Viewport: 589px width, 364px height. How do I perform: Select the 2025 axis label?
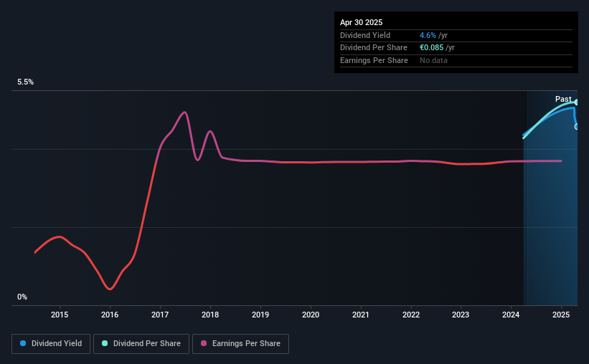point(561,315)
